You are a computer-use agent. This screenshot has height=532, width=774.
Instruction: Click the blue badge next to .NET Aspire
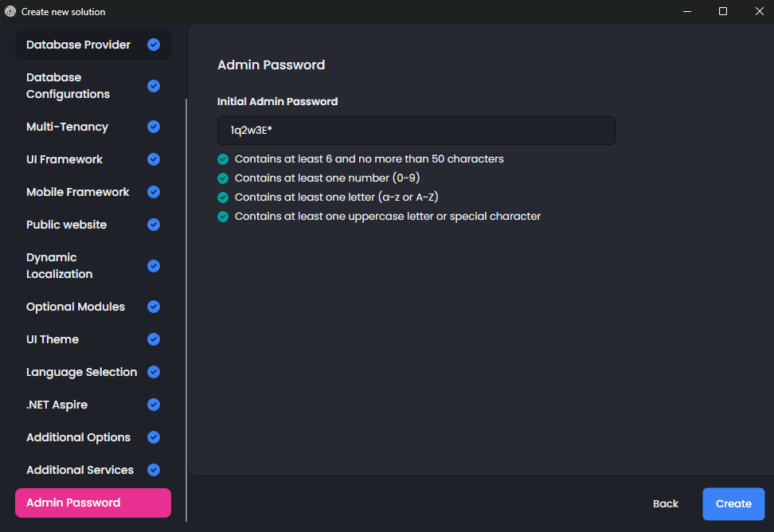[153, 405]
